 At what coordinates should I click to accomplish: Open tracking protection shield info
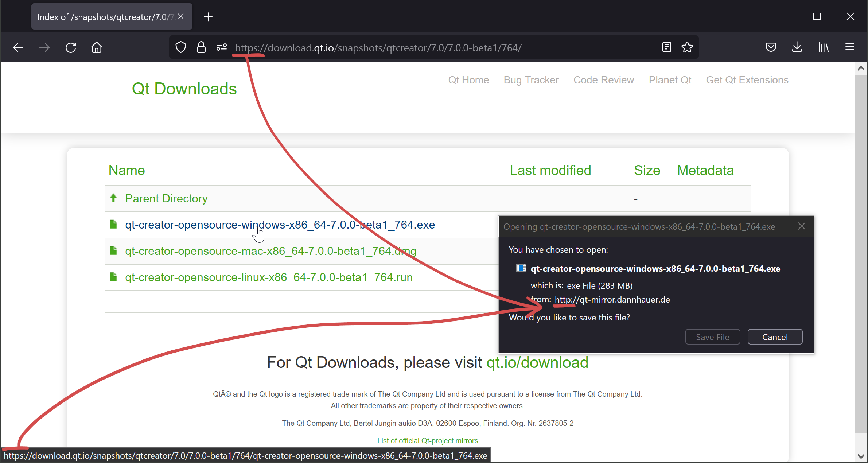181,47
